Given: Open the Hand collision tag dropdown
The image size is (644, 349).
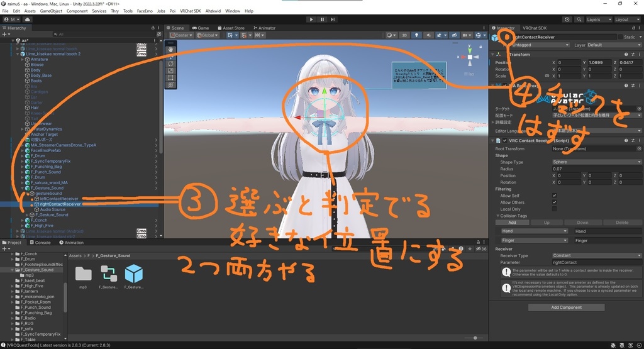Looking at the screenshot, I should [x=534, y=231].
